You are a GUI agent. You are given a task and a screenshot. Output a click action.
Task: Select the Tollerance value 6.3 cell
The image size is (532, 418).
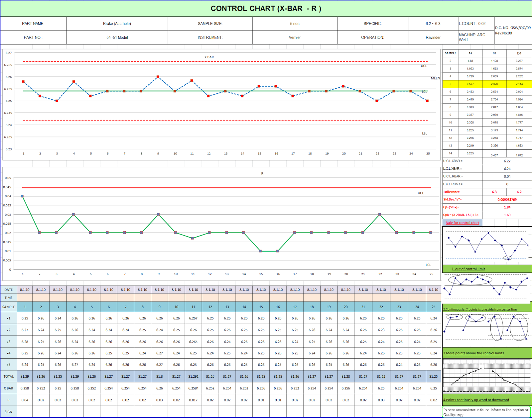point(493,192)
